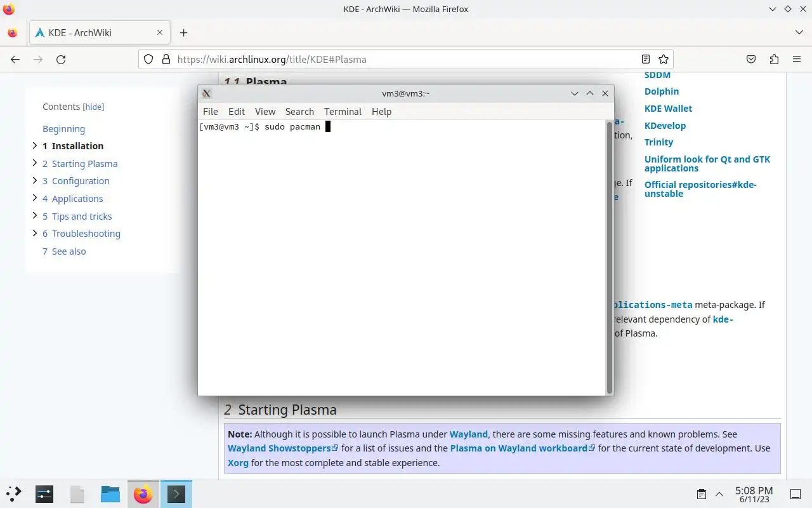
Task: Open System Settings from the taskbar
Action: 44,493
